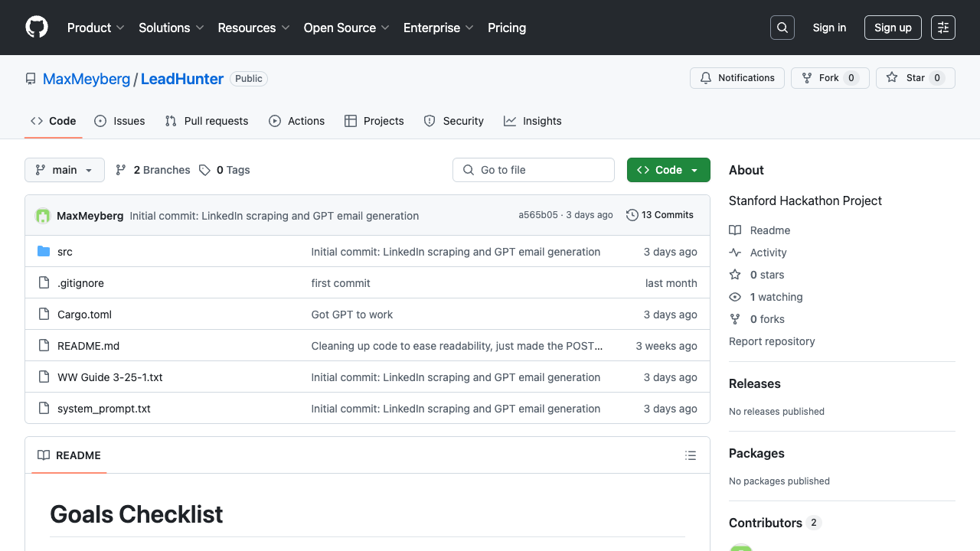
Task: Click the 13 Commits history icon
Action: (632, 215)
